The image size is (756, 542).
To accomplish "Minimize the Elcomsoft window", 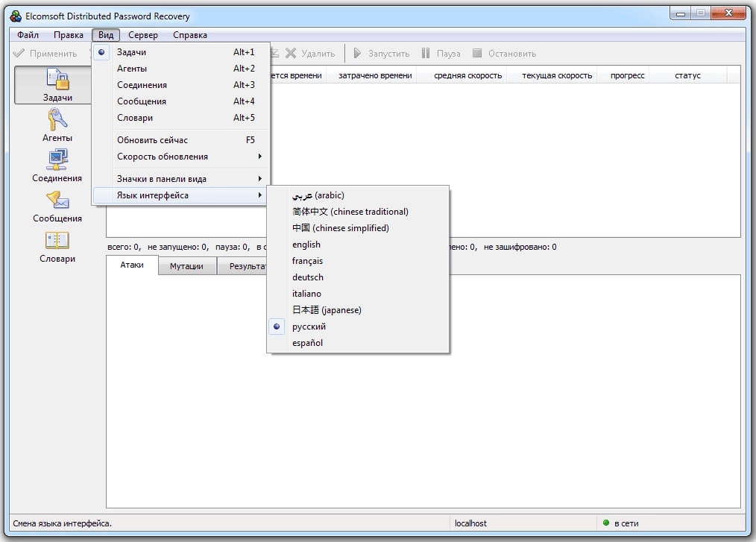I will 681,13.
